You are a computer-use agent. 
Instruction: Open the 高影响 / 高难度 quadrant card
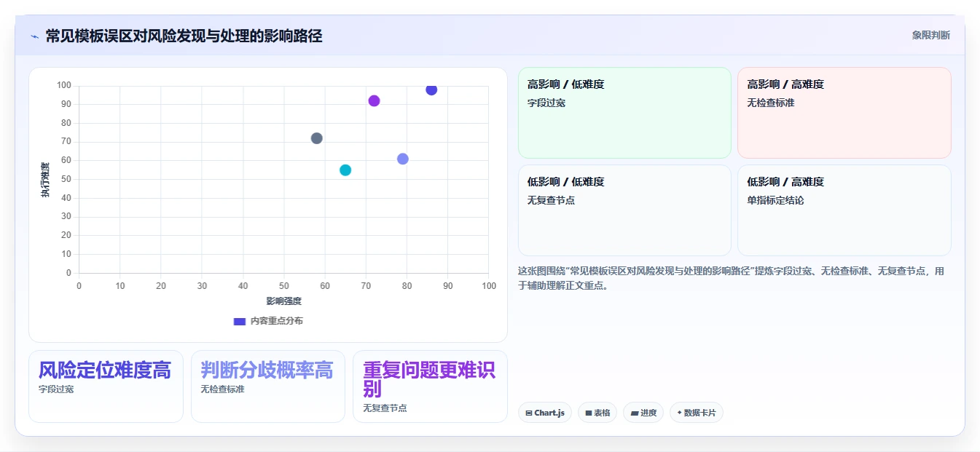844,113
